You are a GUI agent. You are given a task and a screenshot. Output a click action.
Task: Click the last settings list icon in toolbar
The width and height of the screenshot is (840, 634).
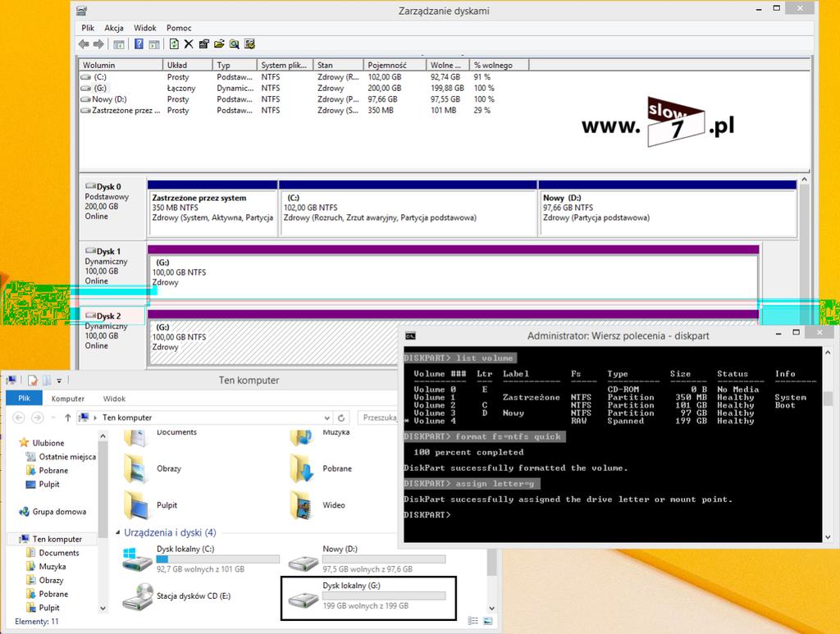point(249,44)
